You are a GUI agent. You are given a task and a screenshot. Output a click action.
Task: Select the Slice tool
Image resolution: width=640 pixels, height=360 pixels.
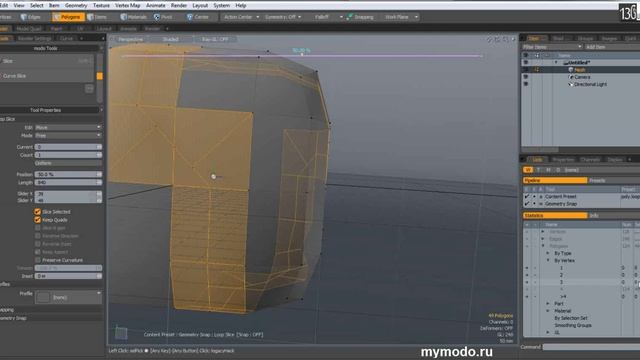point(47,61)
